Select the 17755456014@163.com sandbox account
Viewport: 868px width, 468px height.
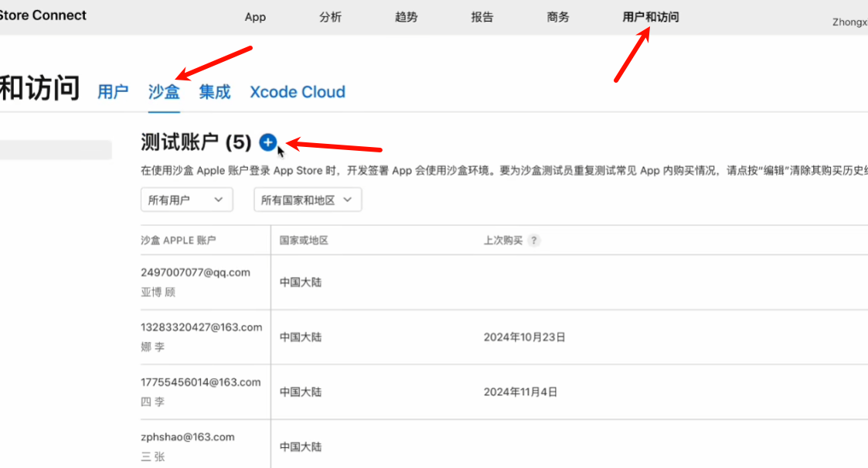tap(200, 382)
